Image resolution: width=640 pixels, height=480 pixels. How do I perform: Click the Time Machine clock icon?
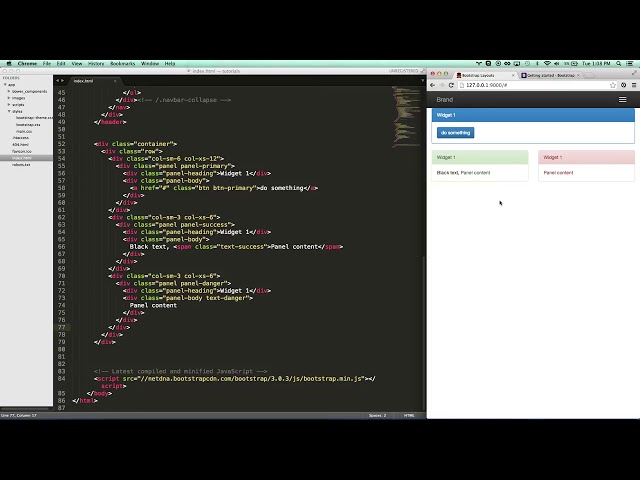(527, 64)
